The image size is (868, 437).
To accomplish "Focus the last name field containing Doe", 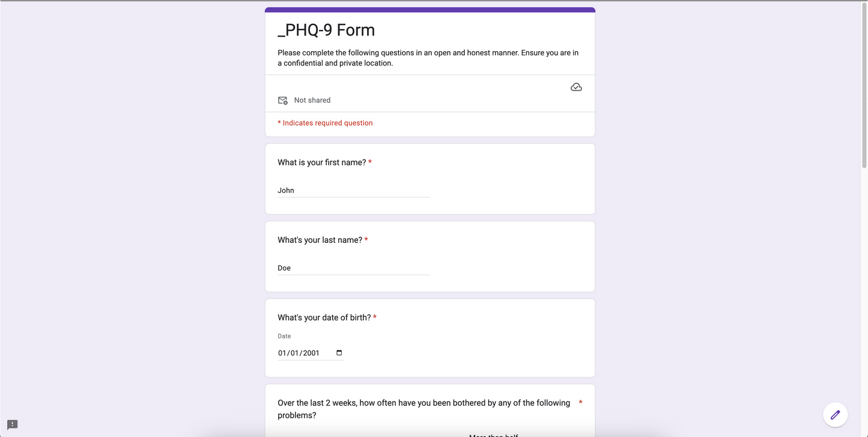I will [354, 268].
